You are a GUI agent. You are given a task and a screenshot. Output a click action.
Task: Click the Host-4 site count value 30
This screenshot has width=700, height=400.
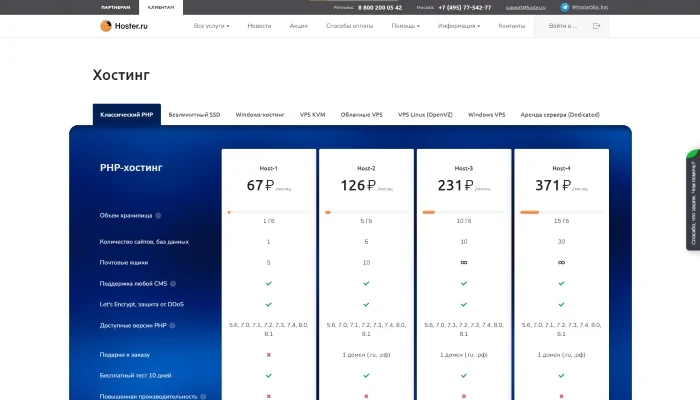tap(562, 242)
